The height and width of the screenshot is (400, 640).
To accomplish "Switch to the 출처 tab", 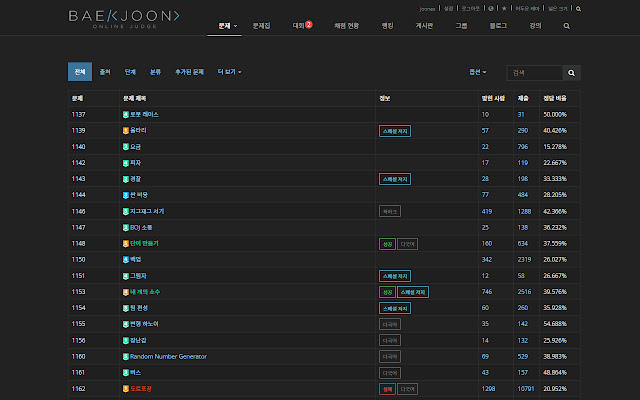I will (105, 72).
